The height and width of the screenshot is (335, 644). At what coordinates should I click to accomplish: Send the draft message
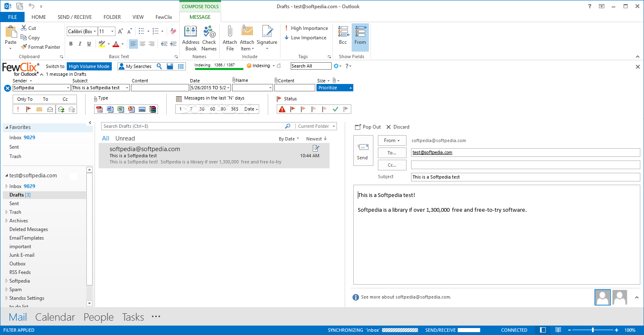pos(363,151)
